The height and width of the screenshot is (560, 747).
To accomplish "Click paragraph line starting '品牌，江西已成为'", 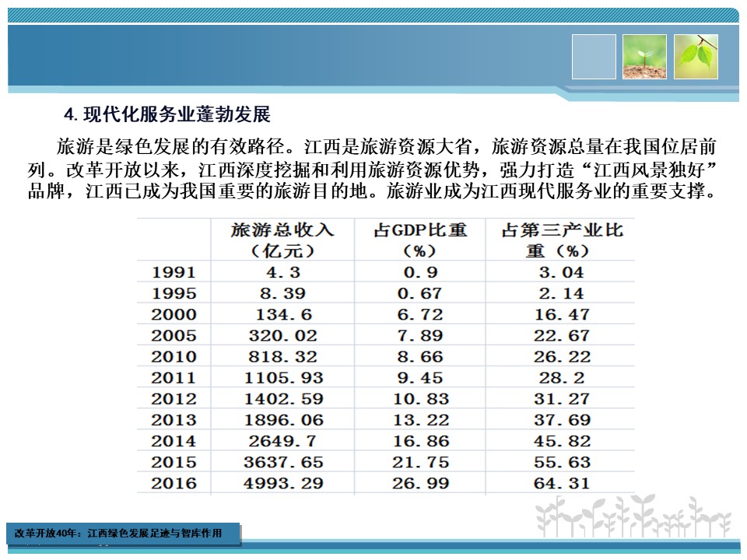I will [x=372, y=191].
